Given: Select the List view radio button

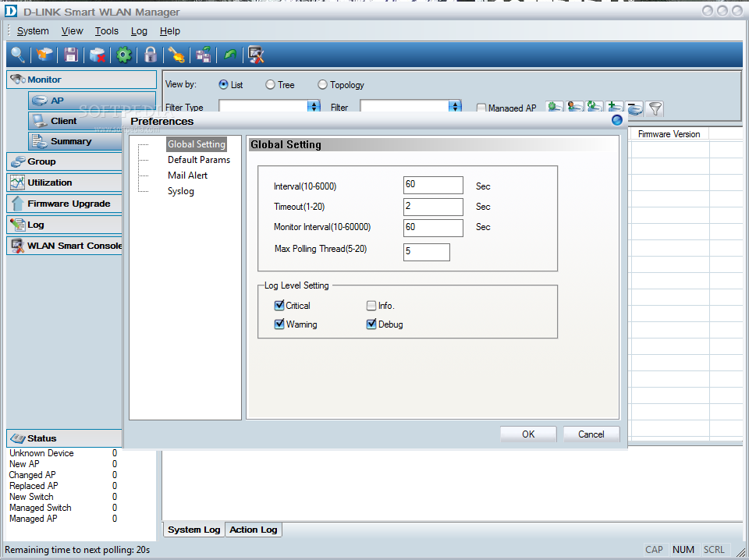Looking at the screenshot, I should click(x=223, y=84).
